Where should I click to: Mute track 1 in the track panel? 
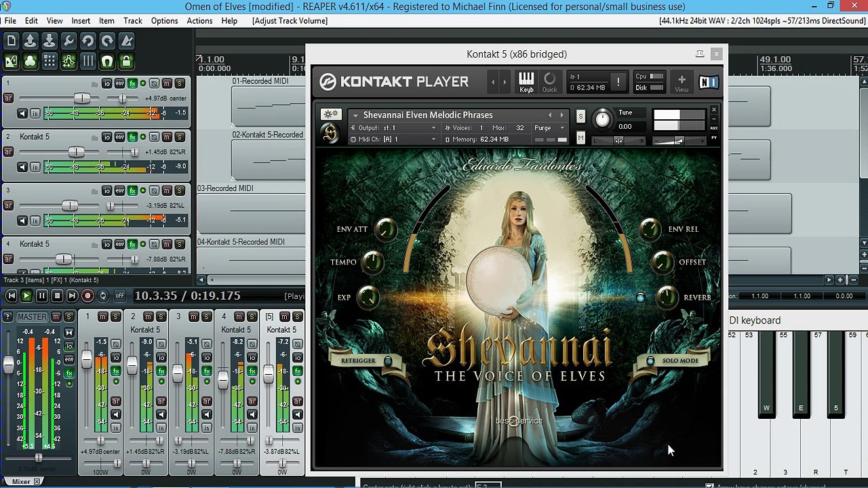pyautogui.click(x=167, y=83)
